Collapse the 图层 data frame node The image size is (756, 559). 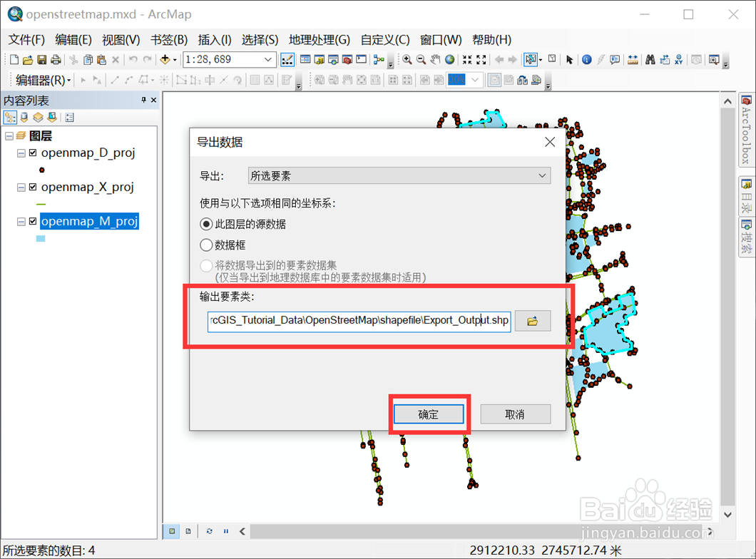point(9,136)
